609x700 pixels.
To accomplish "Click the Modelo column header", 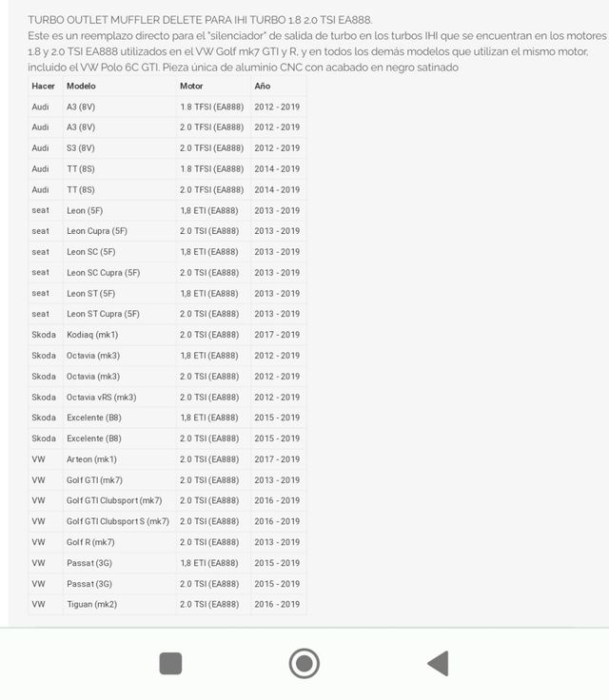I will [x=82, y=86].
